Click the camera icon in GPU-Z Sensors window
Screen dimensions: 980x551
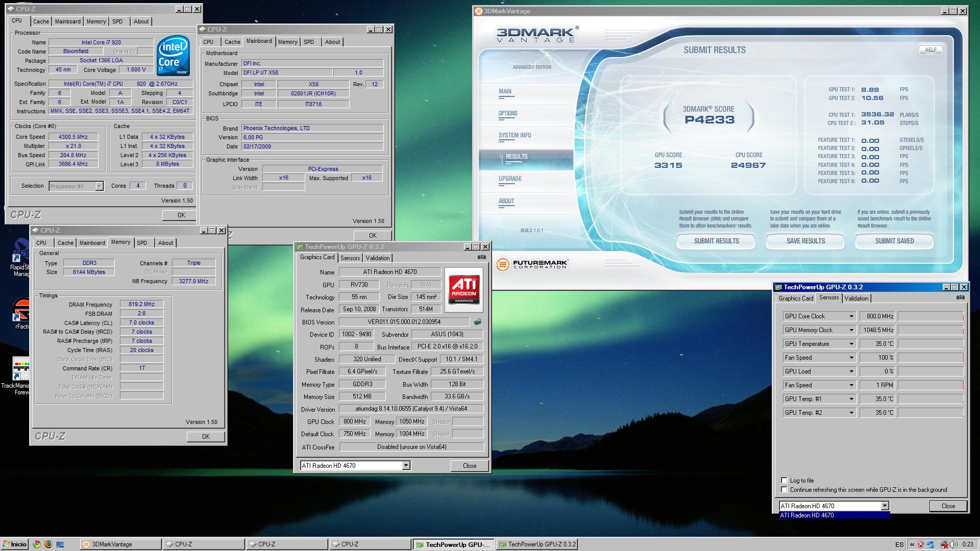tap(960, 297)
